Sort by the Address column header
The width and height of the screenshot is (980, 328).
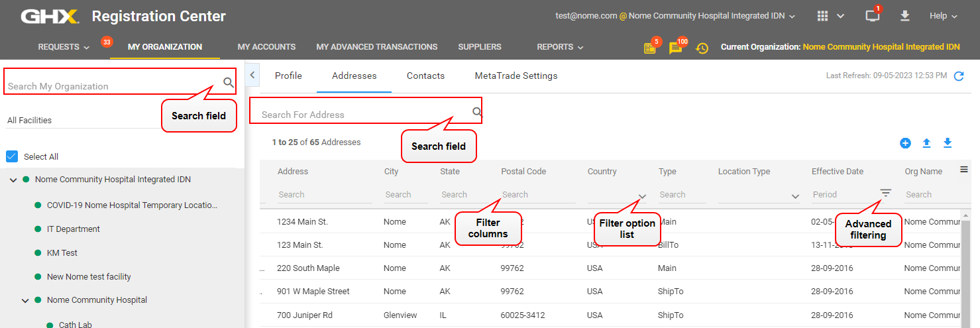[293, 171]
